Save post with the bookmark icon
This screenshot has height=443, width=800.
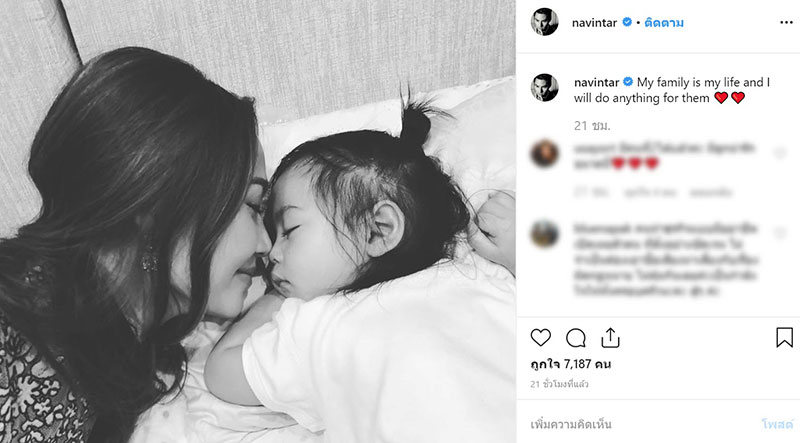coord(784,337)
